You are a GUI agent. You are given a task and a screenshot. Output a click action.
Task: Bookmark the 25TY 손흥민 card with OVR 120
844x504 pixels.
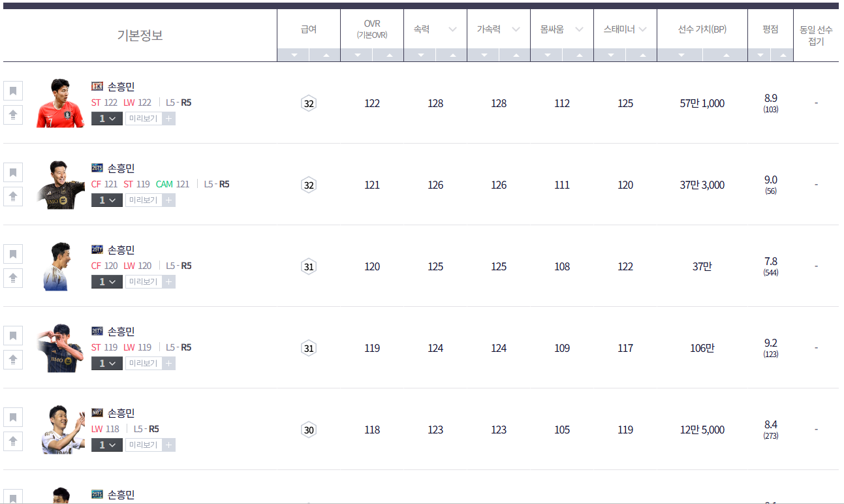tap(13, 254)
